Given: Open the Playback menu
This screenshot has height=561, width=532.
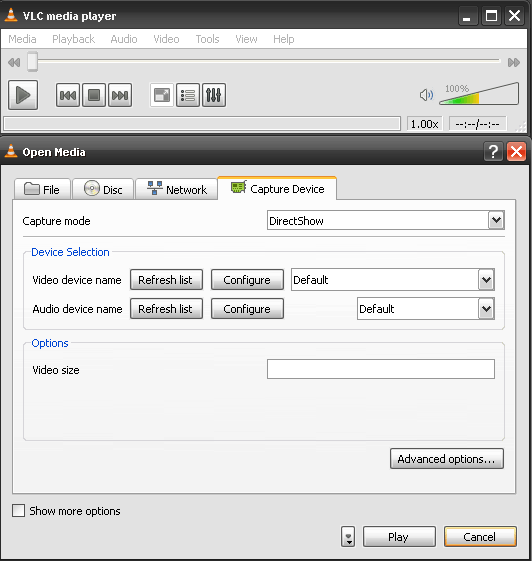Looking at the screenshot, I should tap(73, 39).
